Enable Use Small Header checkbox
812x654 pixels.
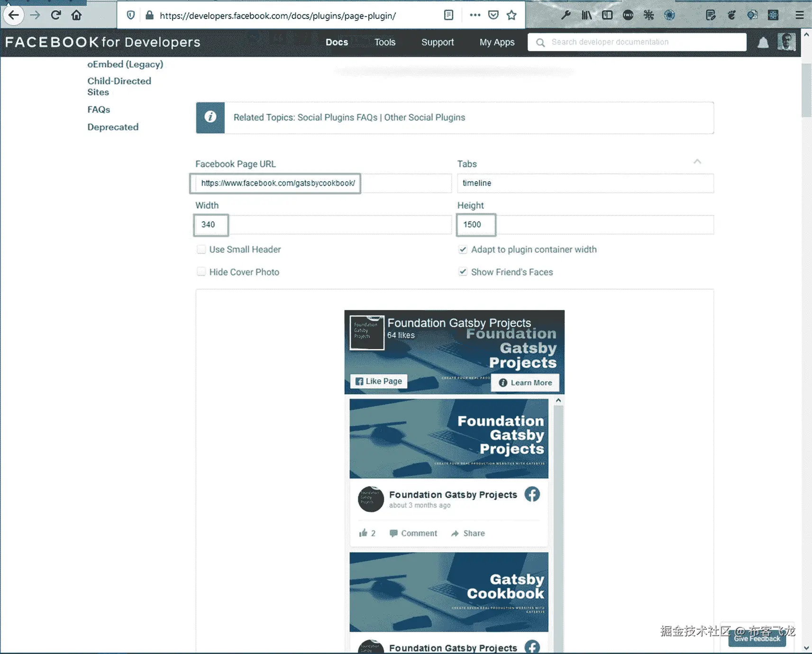[x=201, y=249]
